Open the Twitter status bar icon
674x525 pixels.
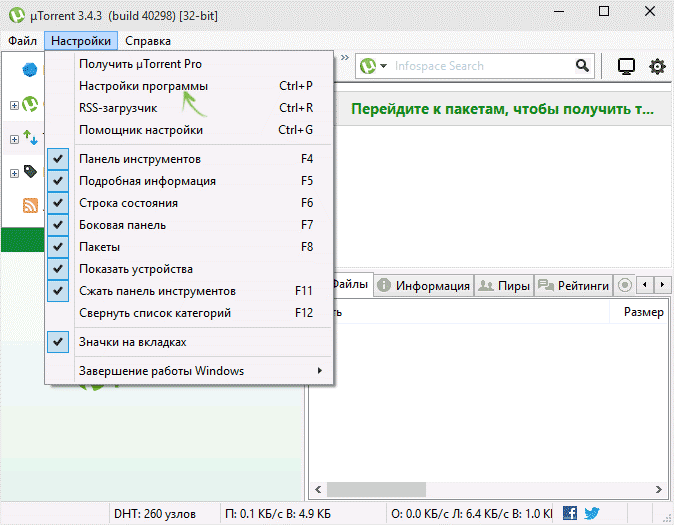click(x=592, y=513)
